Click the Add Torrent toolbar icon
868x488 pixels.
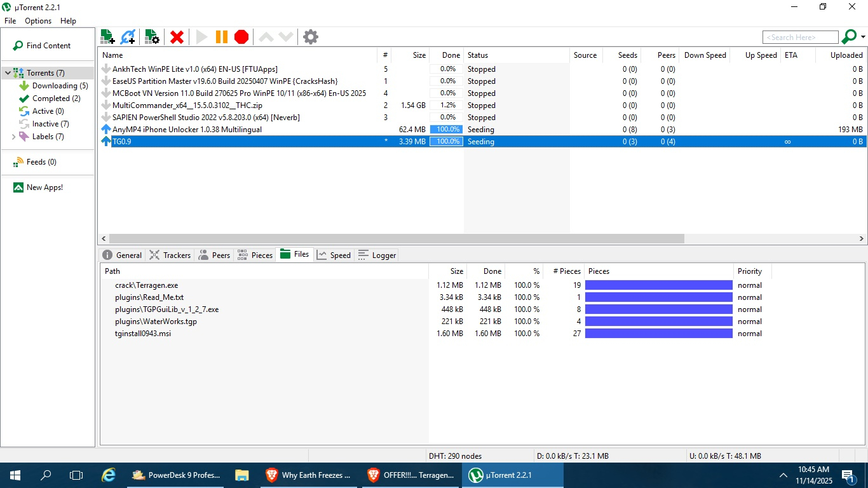pyautogui.click(x=107, y=37)
